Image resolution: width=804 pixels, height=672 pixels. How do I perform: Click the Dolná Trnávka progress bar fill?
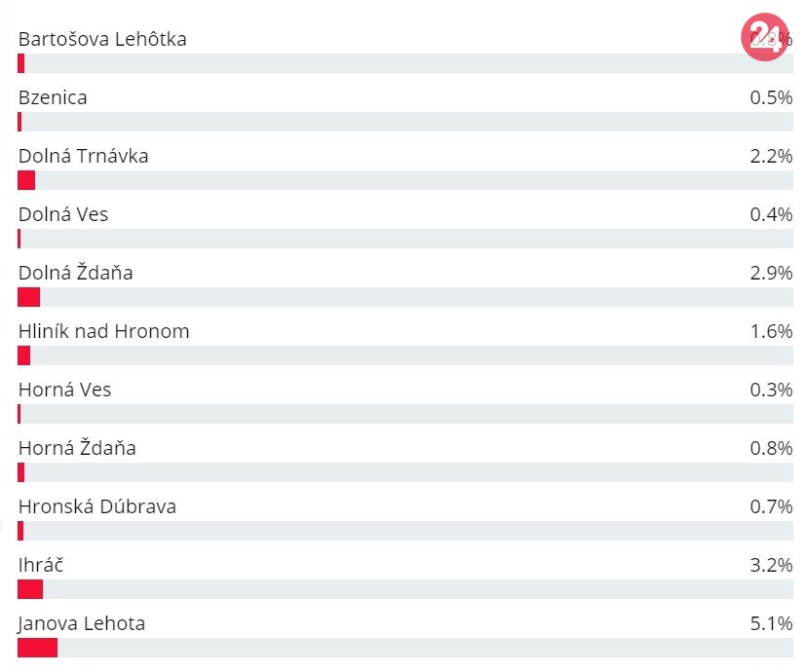(x=26, y=180)
